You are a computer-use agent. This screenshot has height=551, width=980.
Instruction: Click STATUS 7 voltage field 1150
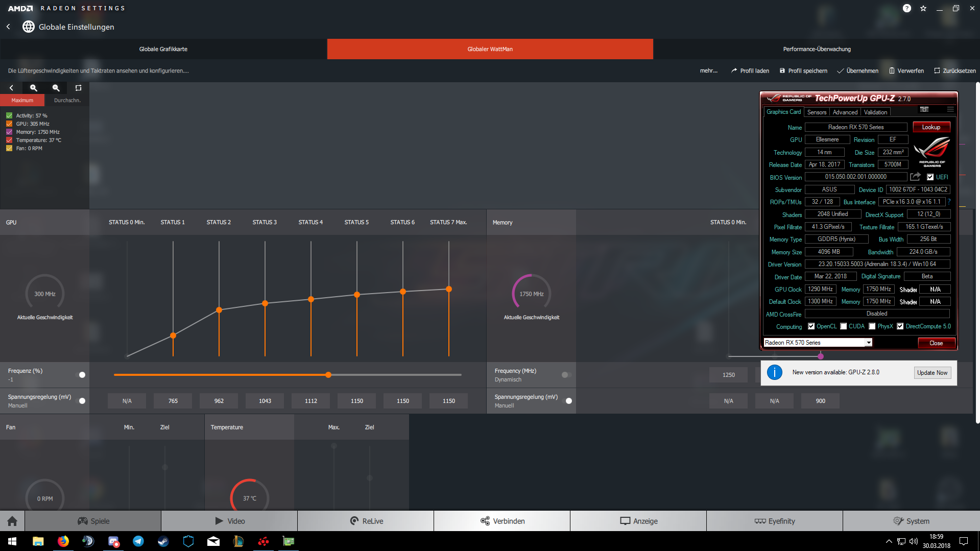[x=449, y=401]
